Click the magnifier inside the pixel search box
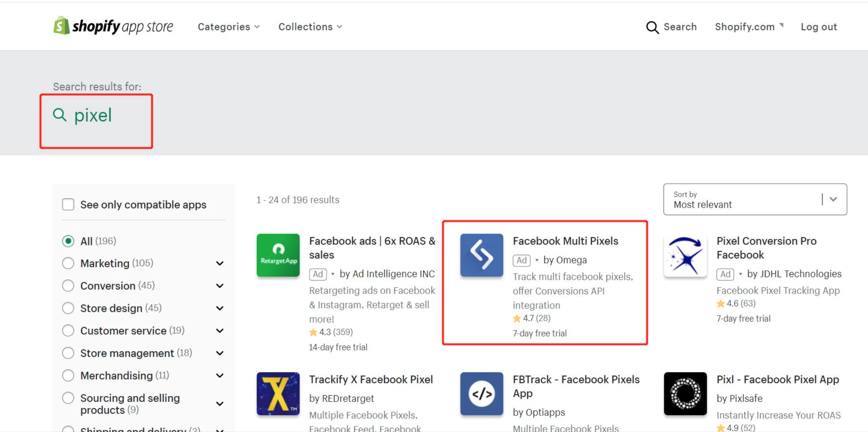Screen dimensions: 868x432 60,115
